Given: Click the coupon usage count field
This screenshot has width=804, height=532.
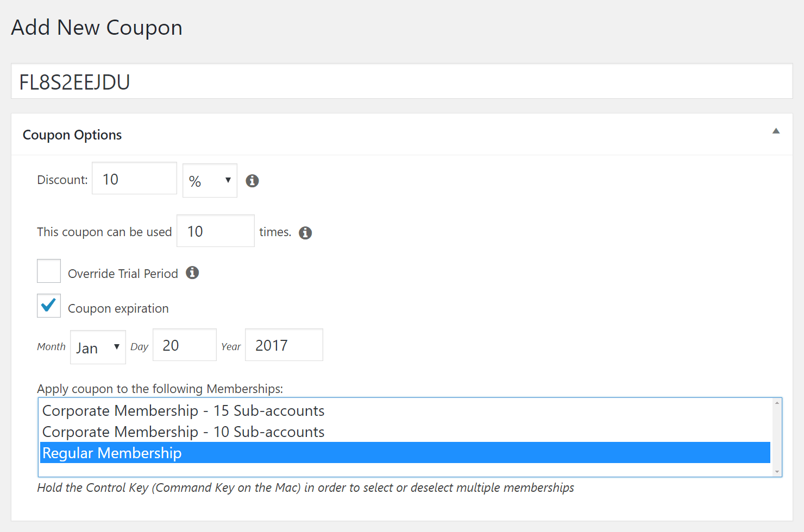Looking at the screenshot, I should (x=216, y=231).
